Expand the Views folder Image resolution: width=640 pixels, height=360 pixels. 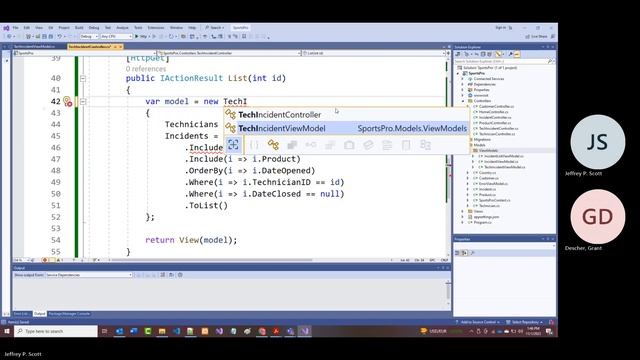tap(463, 211)
